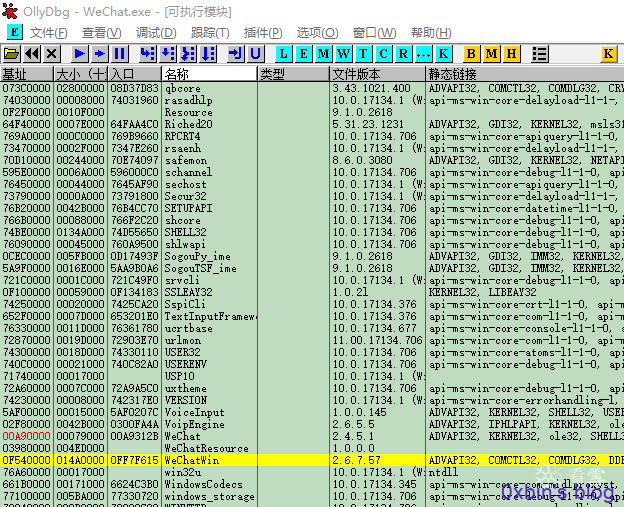
Task: Click the Run program play icon
Action: coord(80,54)
